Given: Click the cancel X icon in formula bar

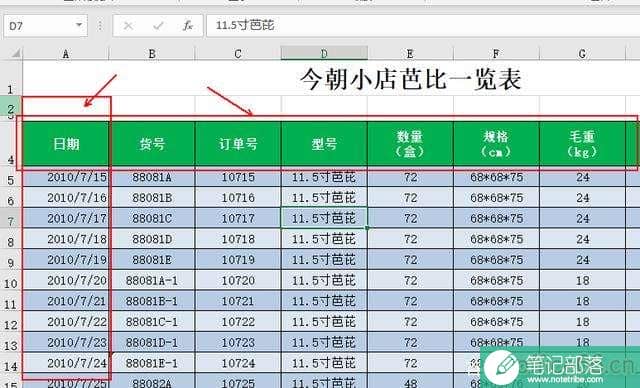Looking at the screenshot, I should 128,26.
